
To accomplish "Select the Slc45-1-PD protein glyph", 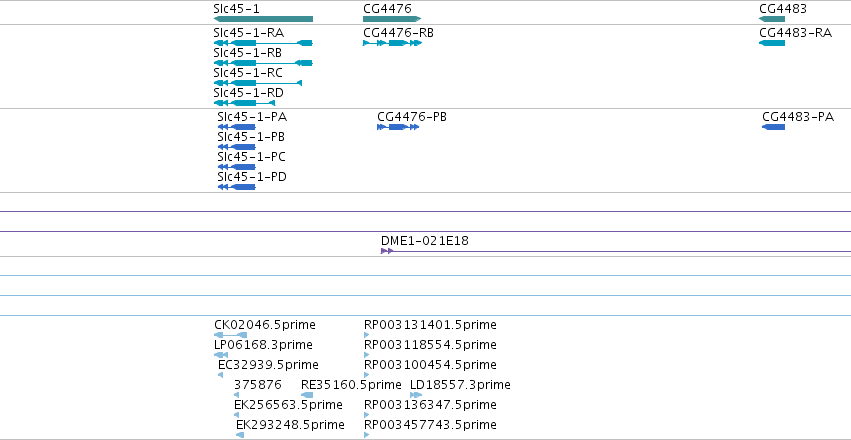I will click(x=237, y=187).
